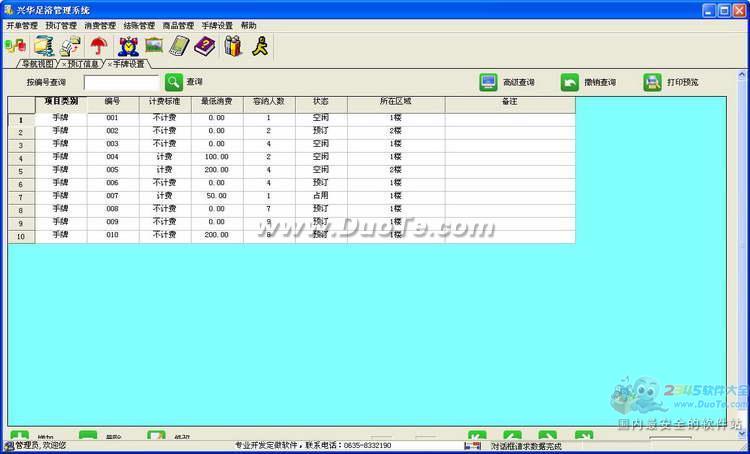Click the 002 number cell

pos(113,131)
